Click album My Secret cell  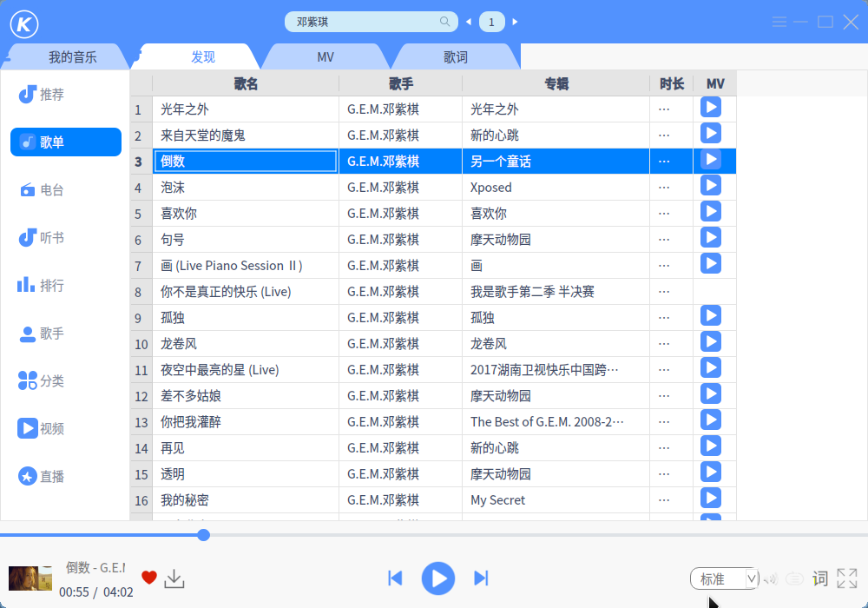pos(556,500)
